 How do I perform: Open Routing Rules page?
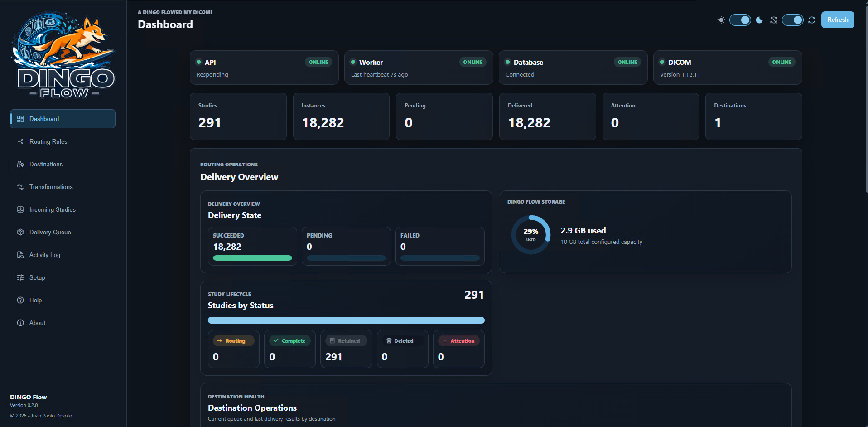tap(63, 141)
